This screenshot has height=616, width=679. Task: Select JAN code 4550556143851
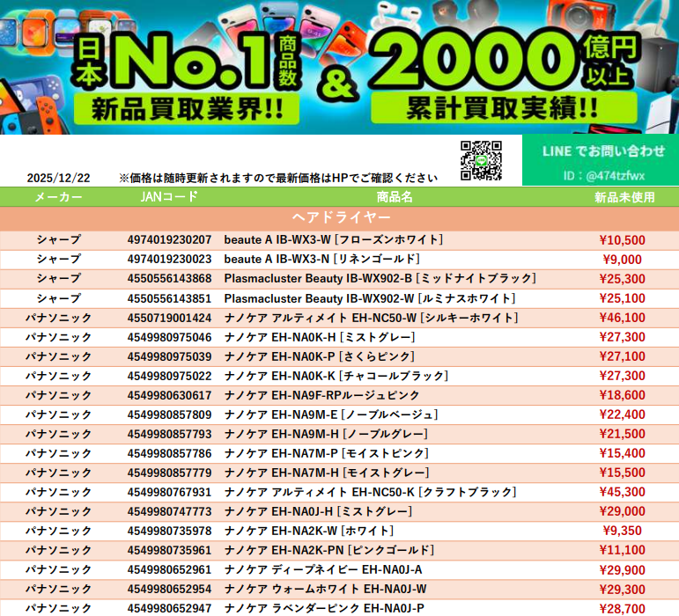pyautogui.click(x=169, y=298)
